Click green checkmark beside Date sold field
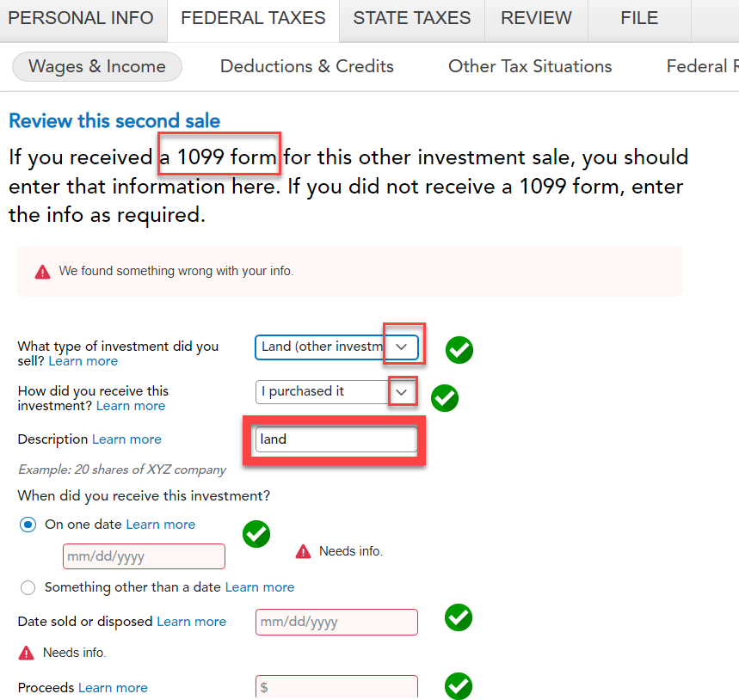Viewport: 739px width, 700px height. 458,617
